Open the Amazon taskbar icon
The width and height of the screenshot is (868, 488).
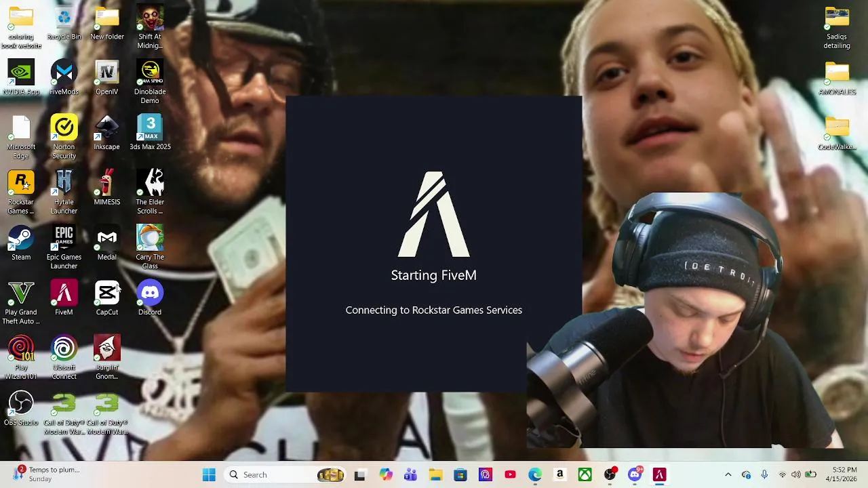[560, 474]
